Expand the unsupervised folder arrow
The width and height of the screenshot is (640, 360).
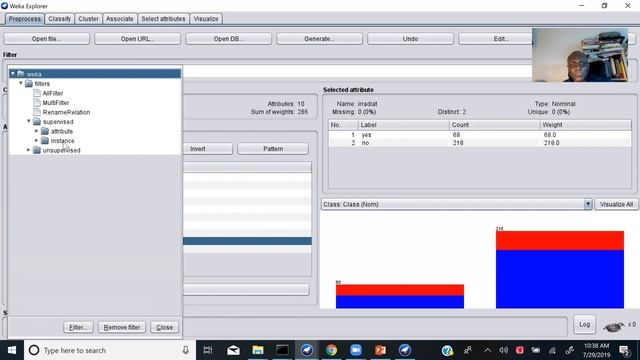pyautogui.click(x=29, y=150)
